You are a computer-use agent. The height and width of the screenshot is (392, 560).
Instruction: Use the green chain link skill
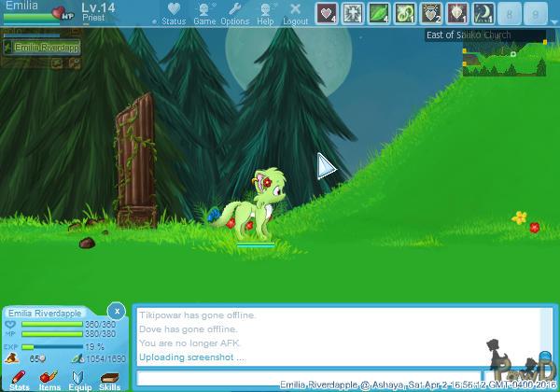point(406,13)
